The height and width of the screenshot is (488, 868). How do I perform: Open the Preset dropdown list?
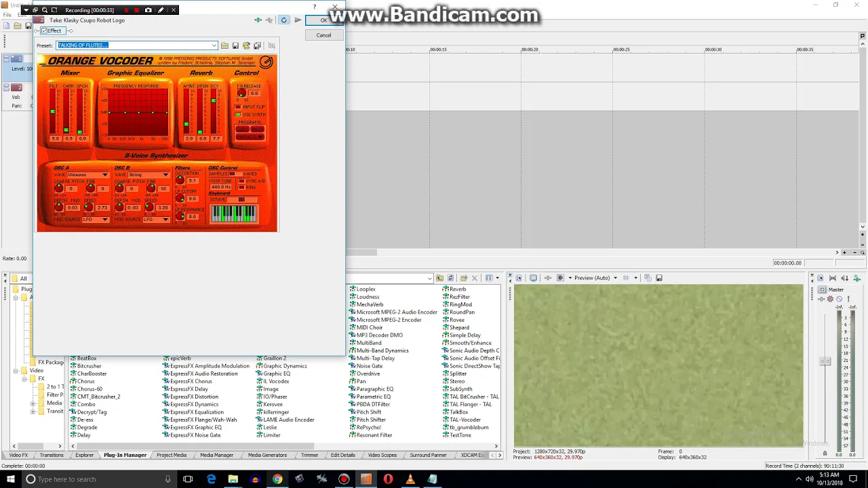point(214,45)
